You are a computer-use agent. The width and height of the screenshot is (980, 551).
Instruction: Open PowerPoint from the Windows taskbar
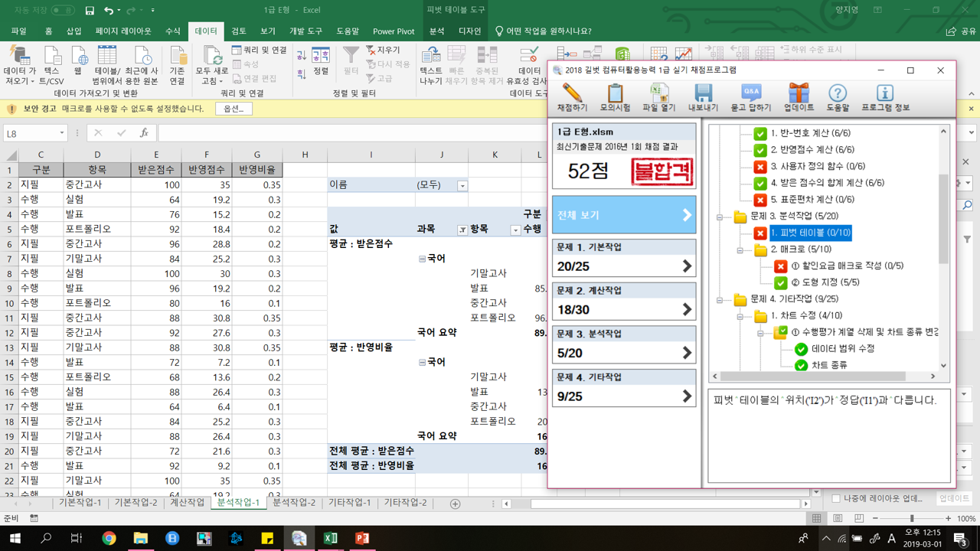(362, 538)
